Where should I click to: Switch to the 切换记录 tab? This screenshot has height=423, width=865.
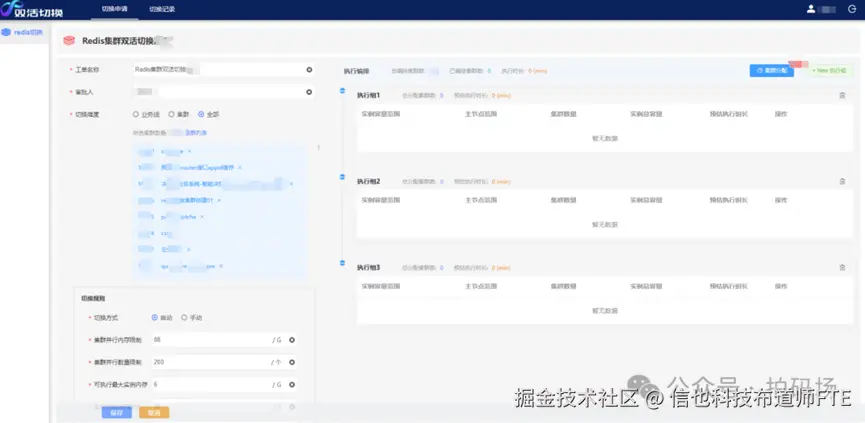tap(162, 9)
